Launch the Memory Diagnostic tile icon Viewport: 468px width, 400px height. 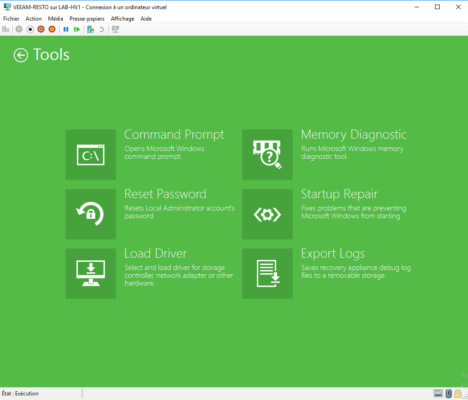pos(267,155)
